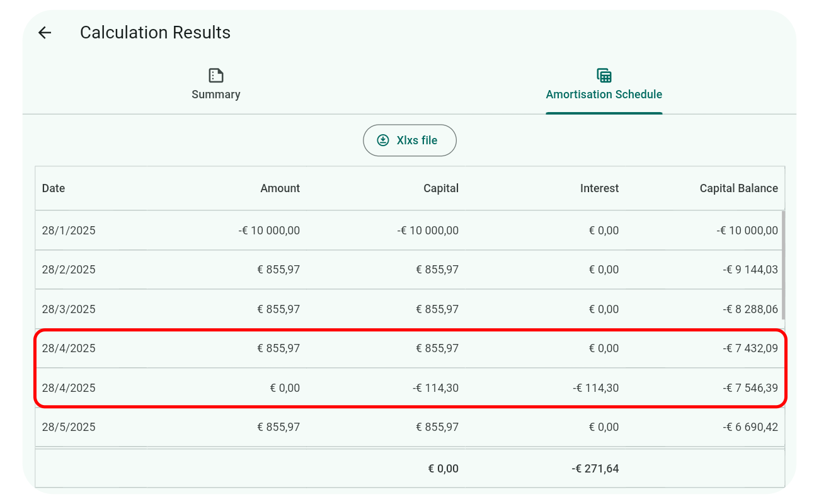The width and height of the screenshot is (819, 504).
Task: Download the Xlxs file
Action: (409, 140)
